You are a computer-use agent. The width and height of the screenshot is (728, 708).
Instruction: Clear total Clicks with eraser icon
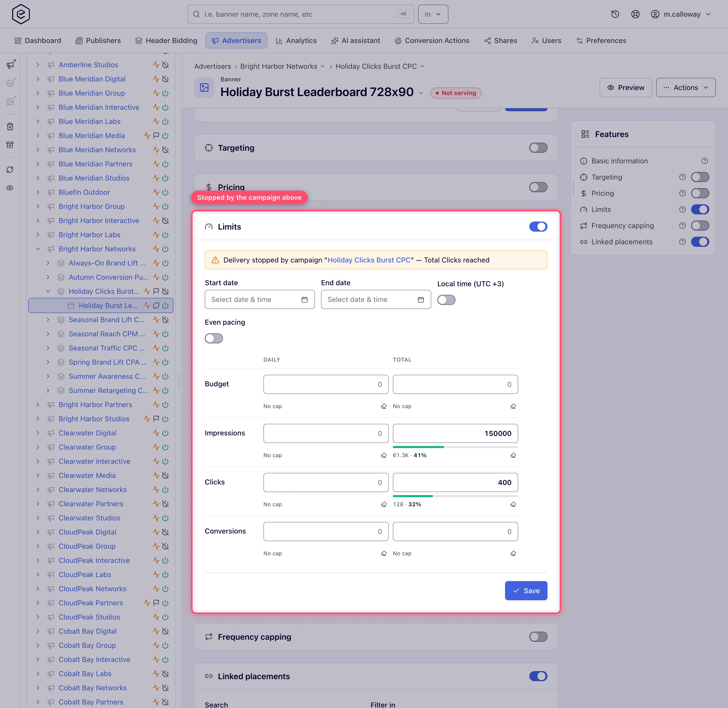point(513,504)
